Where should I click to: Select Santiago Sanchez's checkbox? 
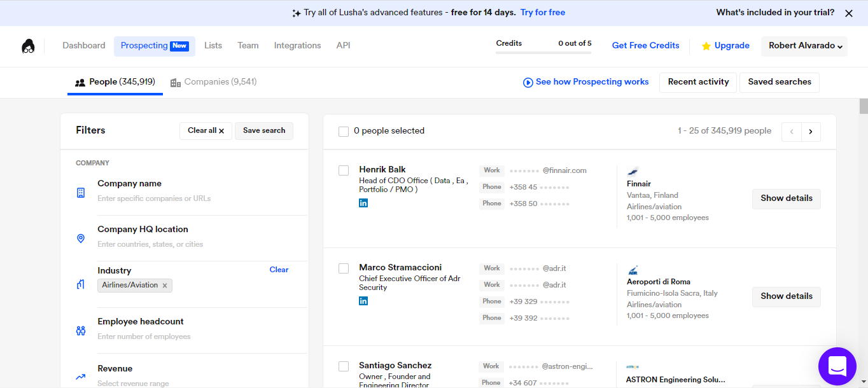pos(344,366)
